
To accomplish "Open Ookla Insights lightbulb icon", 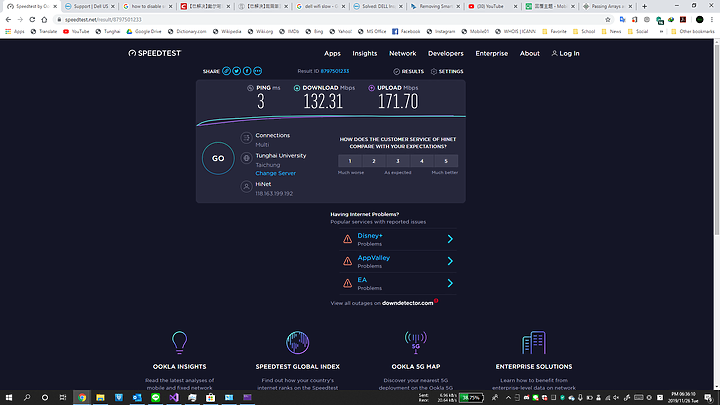I will [180, 343].
